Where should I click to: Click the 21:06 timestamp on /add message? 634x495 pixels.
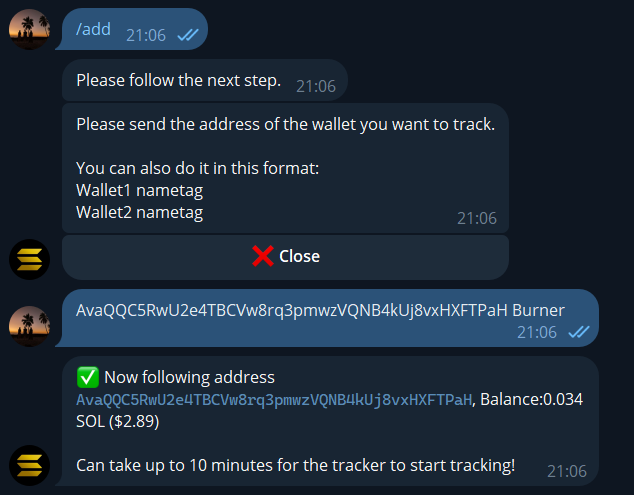coord(146,35)
